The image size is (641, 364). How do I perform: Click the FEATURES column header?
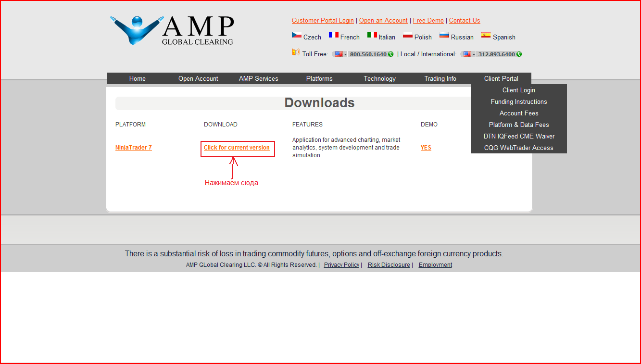click(307, 125)
